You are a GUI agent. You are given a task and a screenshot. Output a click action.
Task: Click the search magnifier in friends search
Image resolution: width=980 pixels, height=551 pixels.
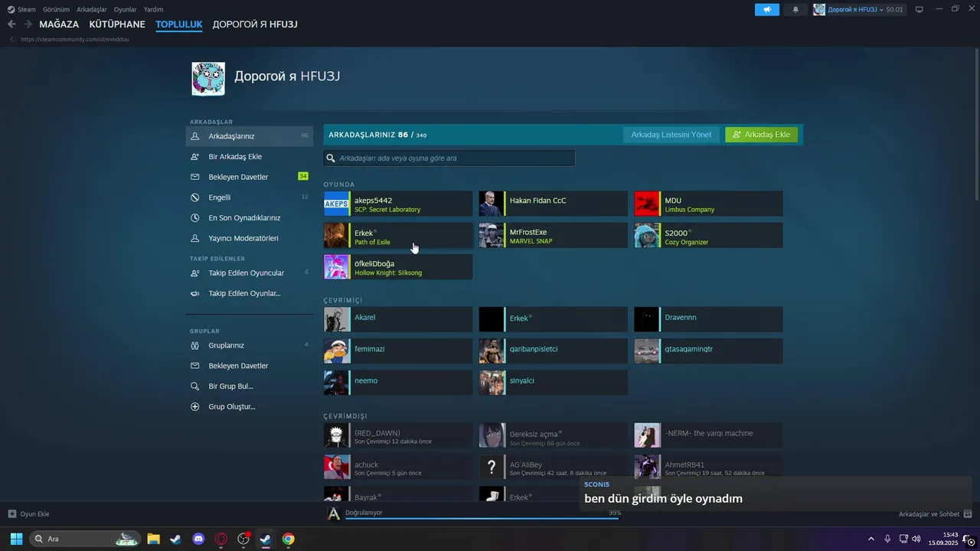pos(331,158)
